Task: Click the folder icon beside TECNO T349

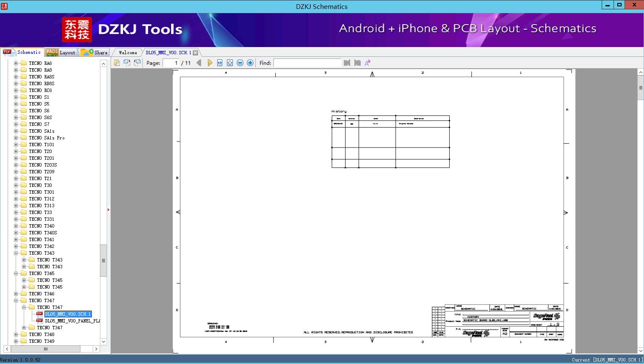Action: click(24, 341)
